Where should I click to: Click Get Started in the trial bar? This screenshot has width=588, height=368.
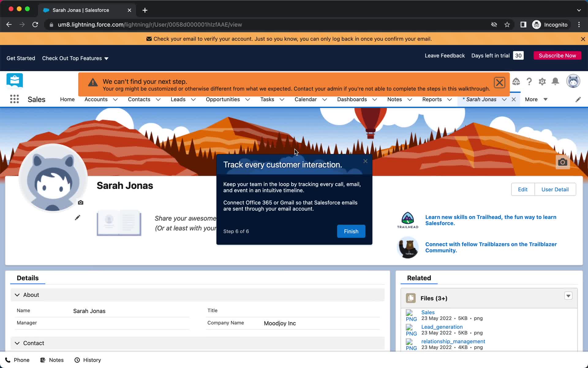point(21,58)
